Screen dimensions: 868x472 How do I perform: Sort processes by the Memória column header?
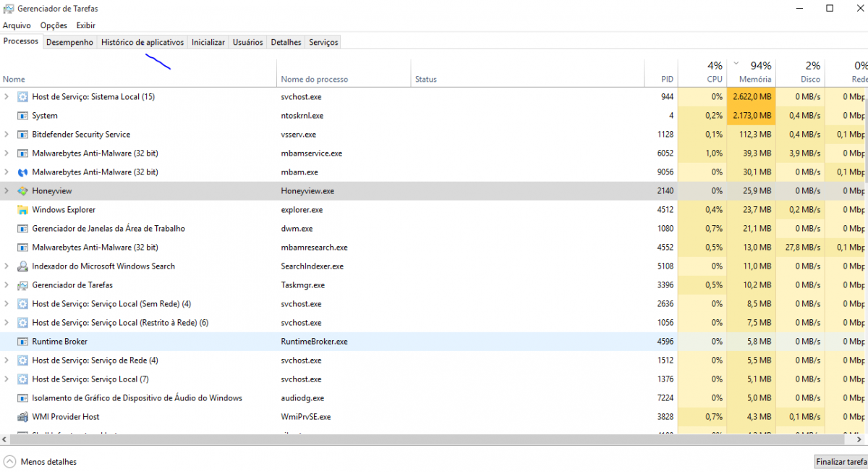click(x=752, y=72)
